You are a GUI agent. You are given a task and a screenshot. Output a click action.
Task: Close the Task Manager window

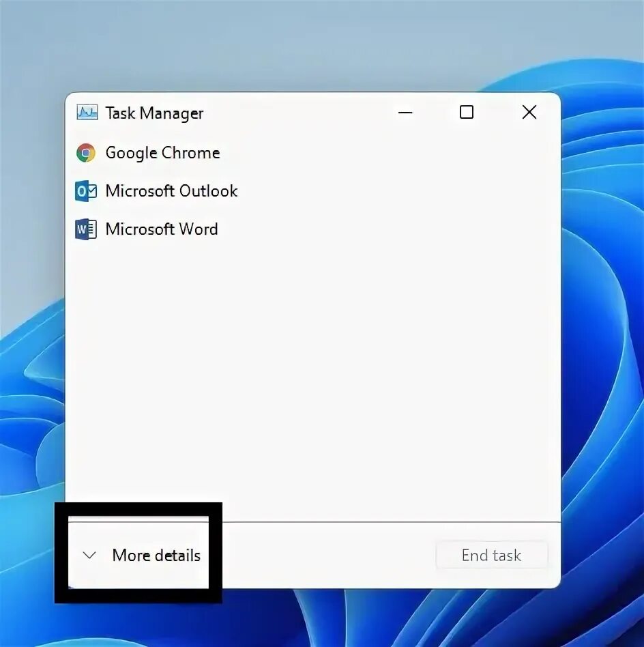529,112
